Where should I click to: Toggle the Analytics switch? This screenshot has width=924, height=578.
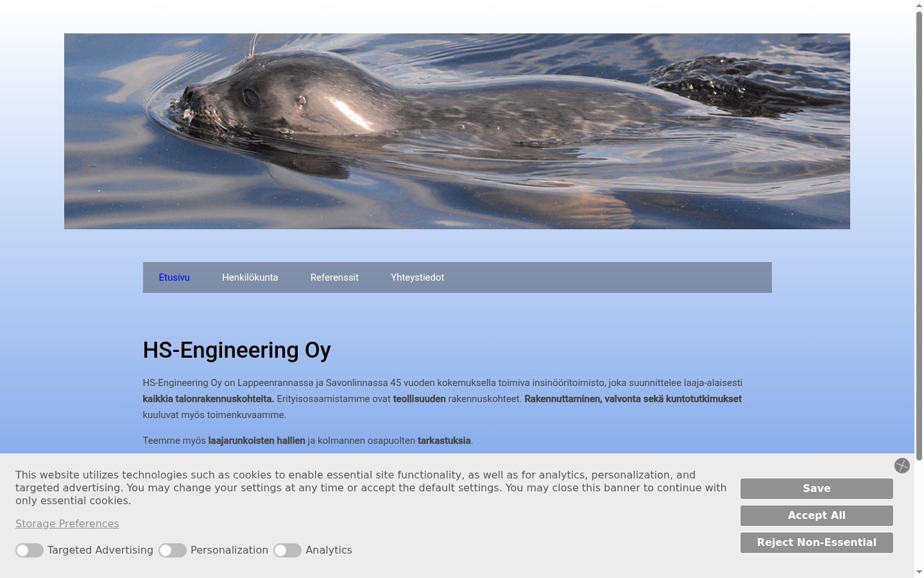point(287,550)
